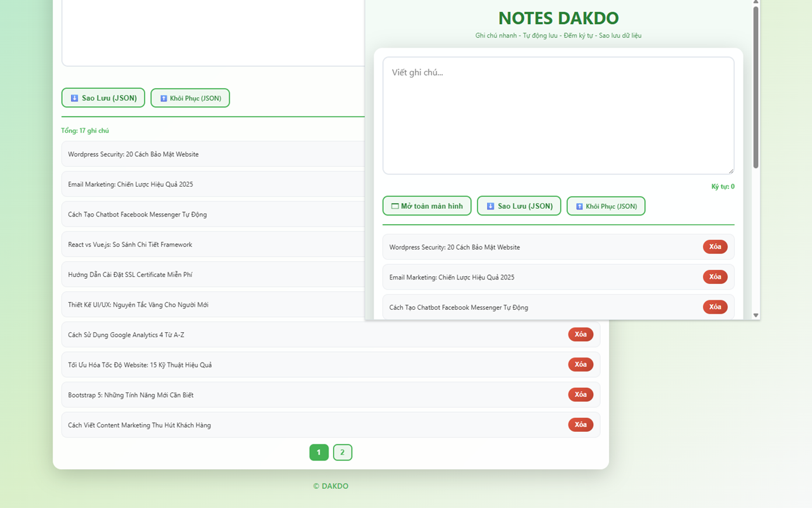812x508 pixels.
Task: Click the Ký tự: 0 counter
Action: (x=723, y=187)
